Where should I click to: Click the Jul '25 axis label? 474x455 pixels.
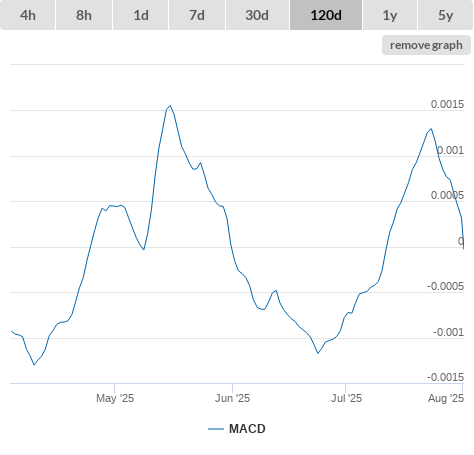(346, 398)
